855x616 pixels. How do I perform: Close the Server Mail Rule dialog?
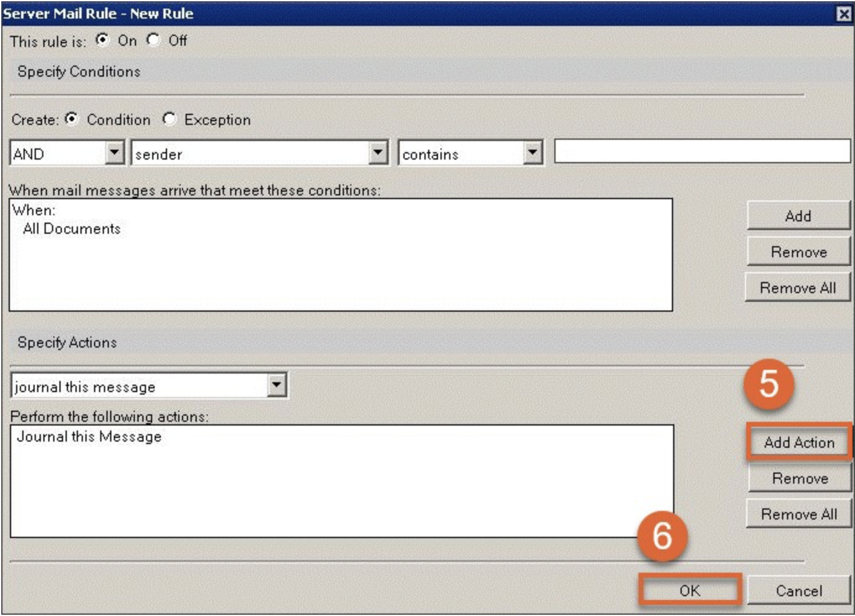tap(844, 14)
